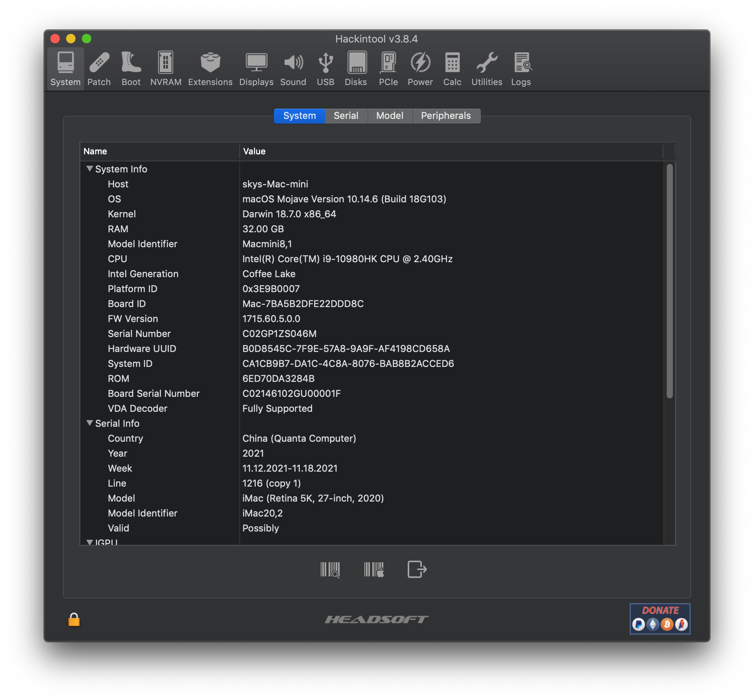Image resolution: width=754 pixels, height=700 pixels.
Task: Open the Extensions toolbar section
Action: (x=210, y=69)
